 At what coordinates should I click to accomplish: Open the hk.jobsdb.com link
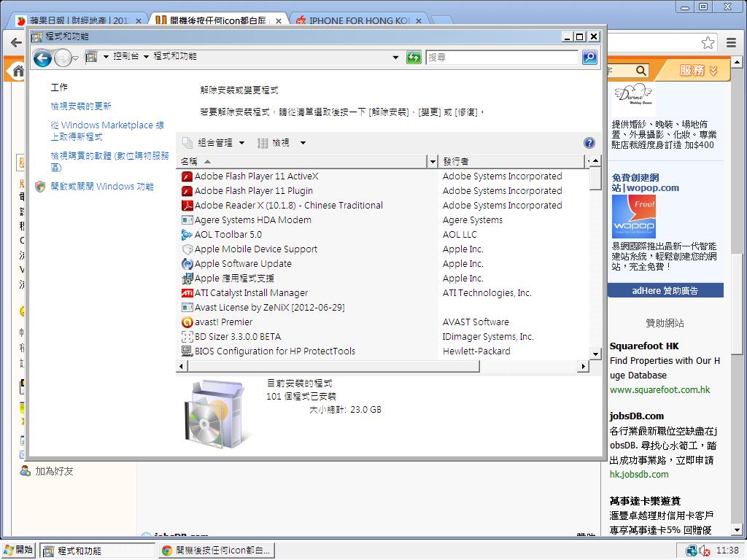pyautogui.click(x=639, y=474)
